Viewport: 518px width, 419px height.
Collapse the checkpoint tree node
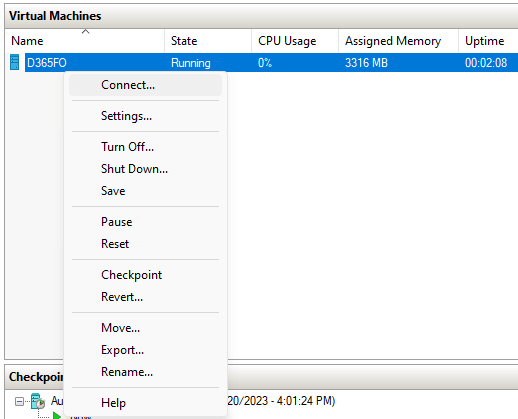pos(19,402)
